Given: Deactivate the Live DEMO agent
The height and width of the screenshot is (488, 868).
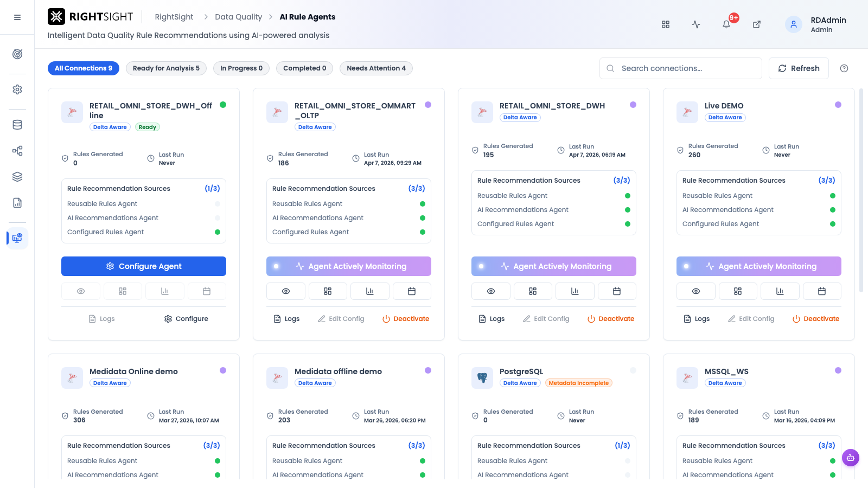Looking at the screenshot, I should point(816,319).
